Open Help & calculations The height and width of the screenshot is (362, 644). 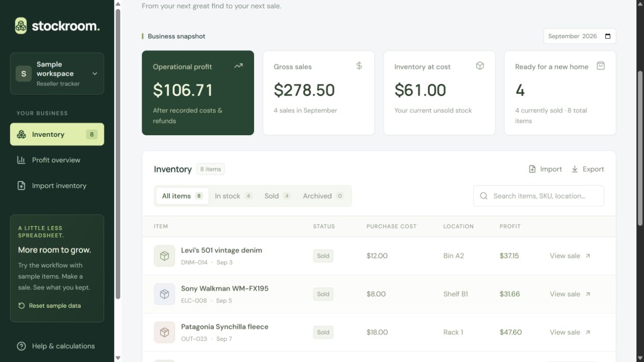[57, 346]
